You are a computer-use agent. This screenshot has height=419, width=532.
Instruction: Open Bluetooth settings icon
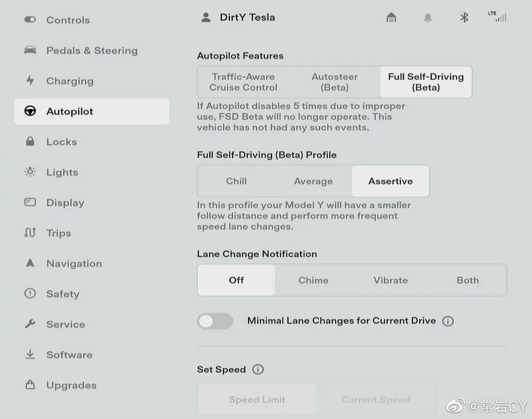pos(464,18)
